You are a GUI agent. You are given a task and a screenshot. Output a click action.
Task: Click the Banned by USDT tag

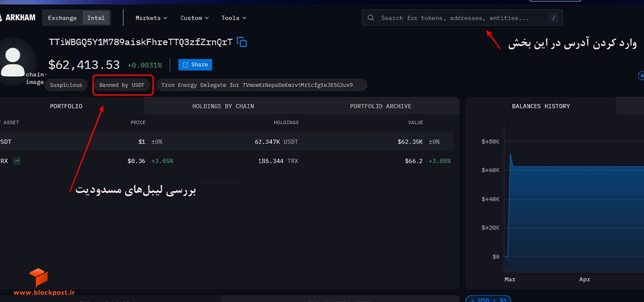point(122,85)
